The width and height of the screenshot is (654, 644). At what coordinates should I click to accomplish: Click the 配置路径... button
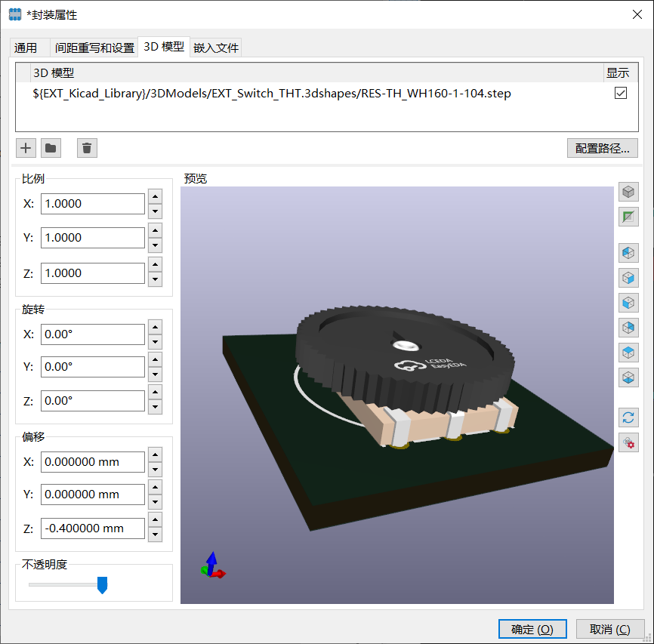pyautogui.click(x=602, y=148)
